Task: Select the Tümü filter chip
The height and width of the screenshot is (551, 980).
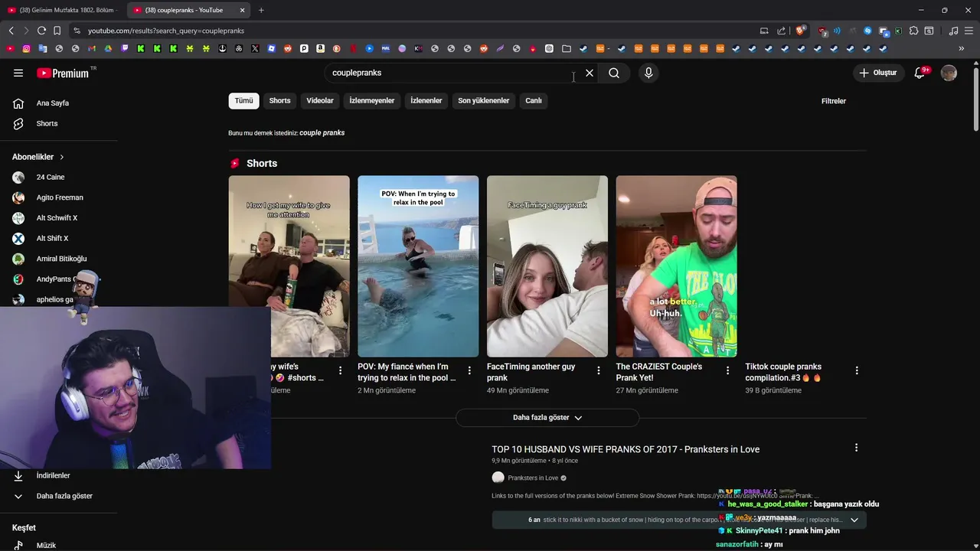Action: click(x=243, y=101)
